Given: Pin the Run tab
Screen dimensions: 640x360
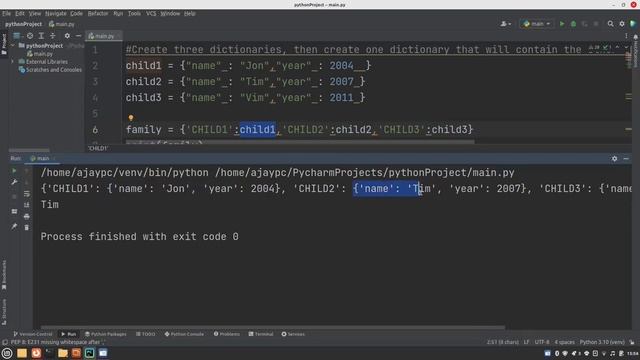Looking at the screenshot, I should 14,226.
